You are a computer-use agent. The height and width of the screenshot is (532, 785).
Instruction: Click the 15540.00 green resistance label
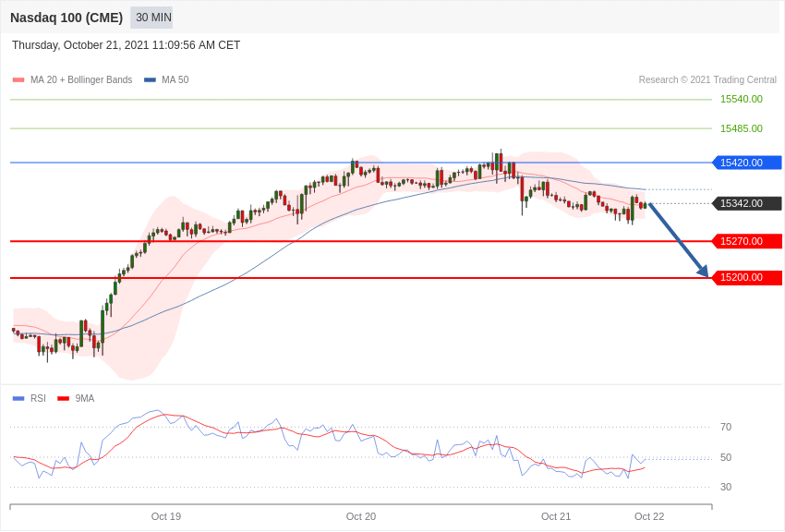(741, 99)
